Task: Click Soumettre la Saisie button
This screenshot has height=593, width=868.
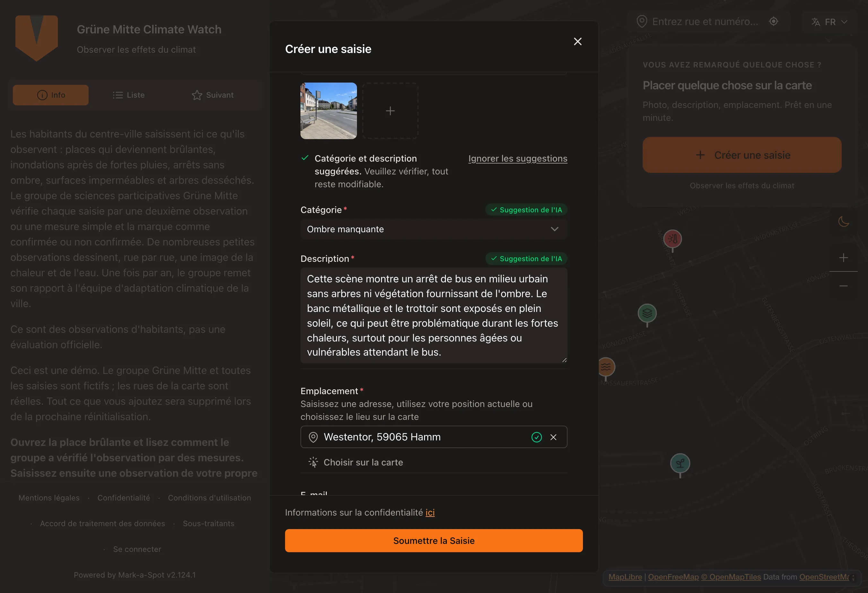Action: pyautogui.click(x=434, y=540)
